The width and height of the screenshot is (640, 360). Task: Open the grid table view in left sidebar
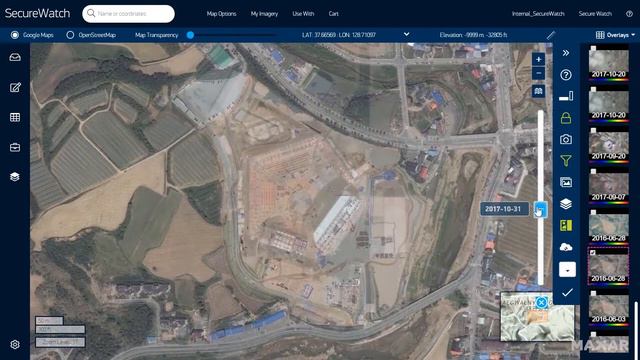pyautogui.click(x=15, y=118)
